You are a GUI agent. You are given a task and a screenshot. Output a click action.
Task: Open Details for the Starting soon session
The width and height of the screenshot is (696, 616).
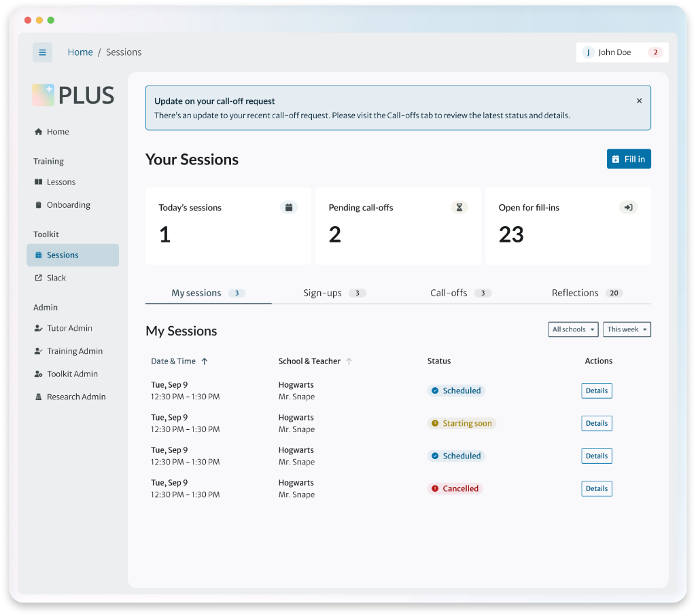click(597, 424)
